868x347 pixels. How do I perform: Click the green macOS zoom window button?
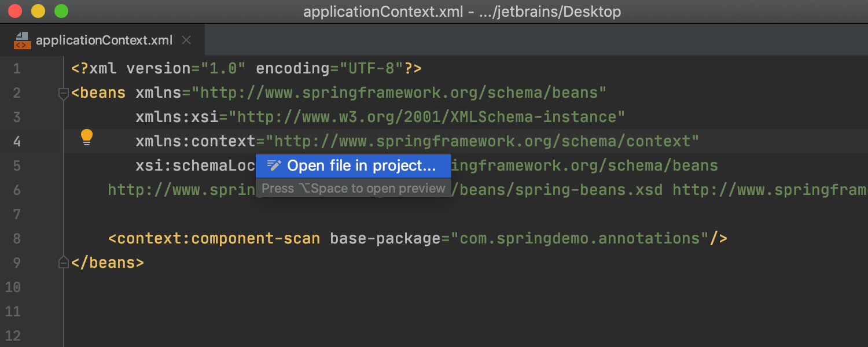pos(61,11)
